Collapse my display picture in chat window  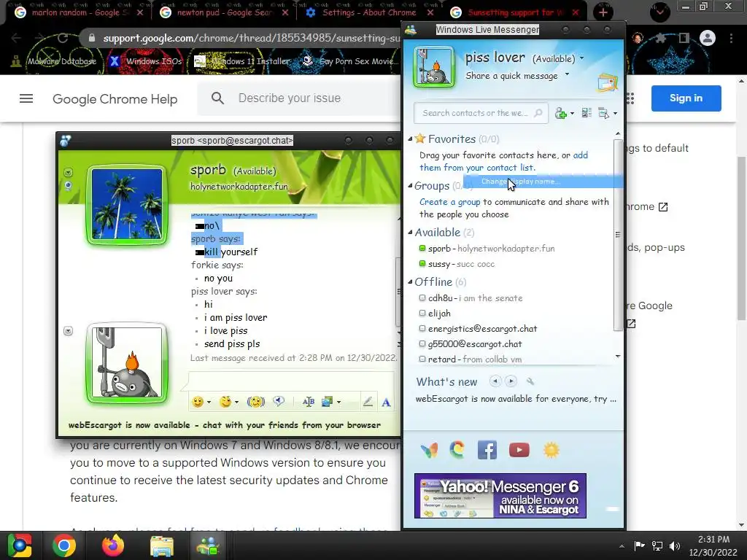coord(68,331)
